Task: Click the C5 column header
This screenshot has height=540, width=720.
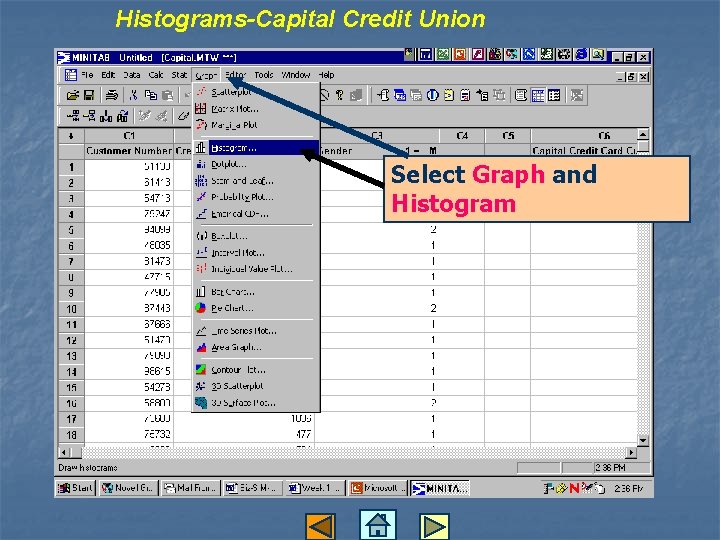Action: click(508, 136)
